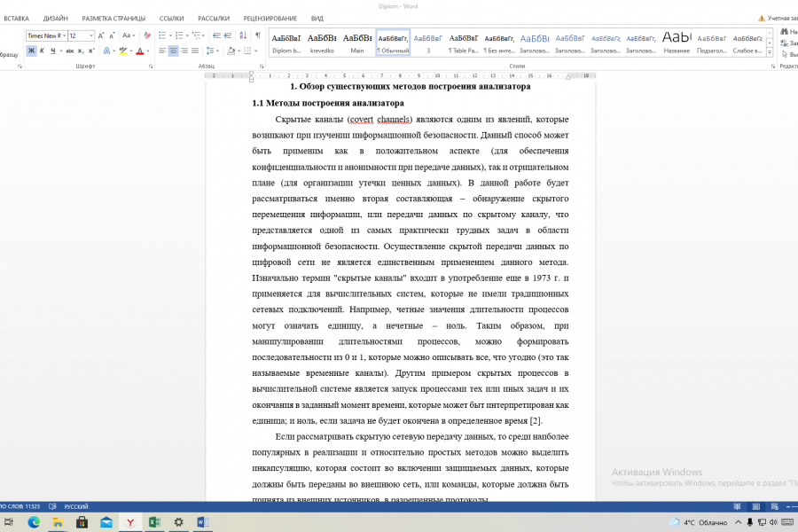Viewport: 798px width, 532px height.
Task: Open the ВСТАВКА ribbon tab
Action: coord(16,19)
